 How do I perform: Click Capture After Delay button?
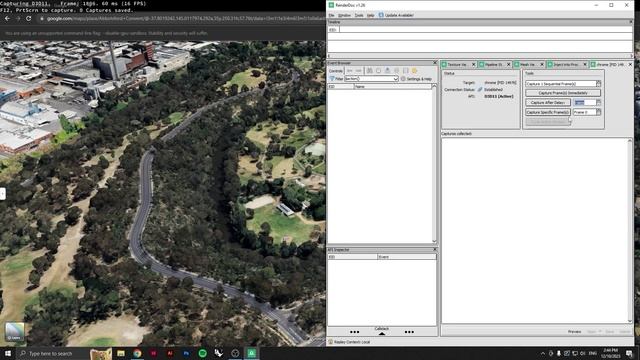548,102
